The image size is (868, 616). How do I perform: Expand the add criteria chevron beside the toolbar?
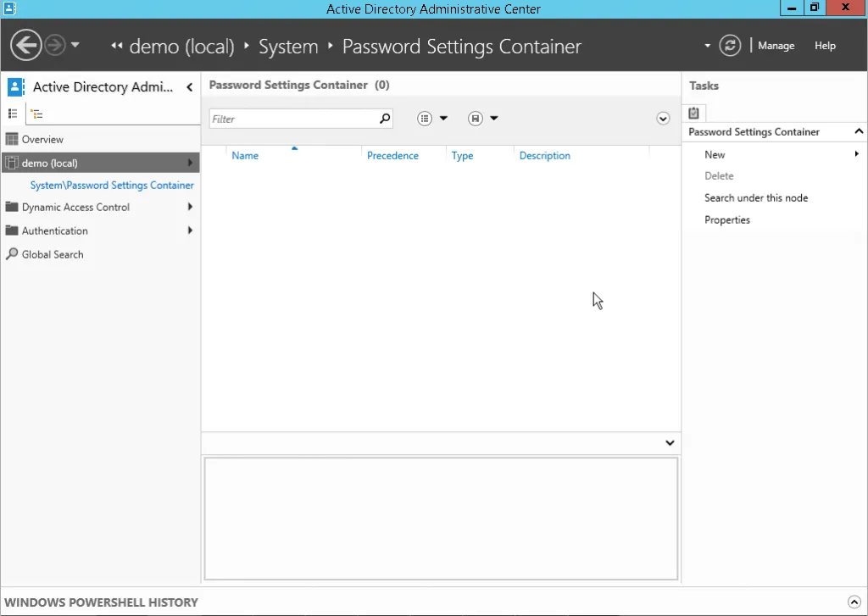point(663,119)
